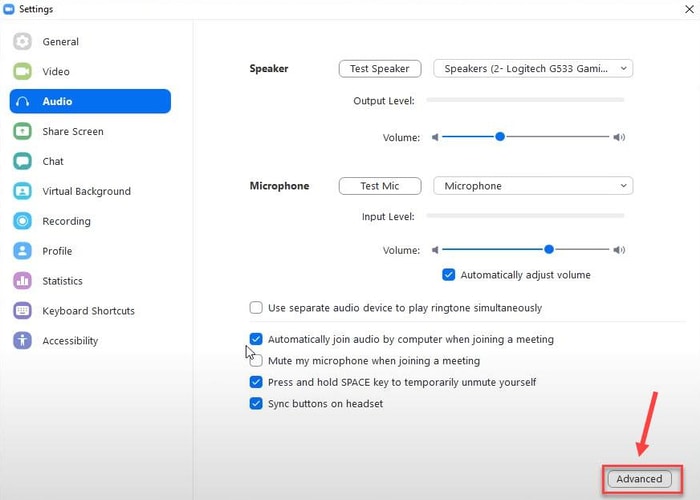The width and height of the screenshot is (700, 500).
Task: Click the Audio headphones icon
Action: [x=22, y=102]
